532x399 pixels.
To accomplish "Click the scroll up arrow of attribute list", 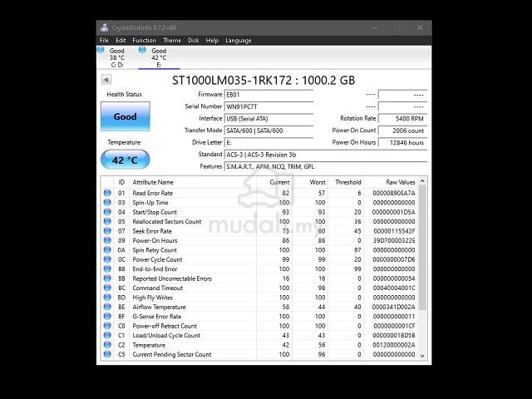I will tap(422, 181).
